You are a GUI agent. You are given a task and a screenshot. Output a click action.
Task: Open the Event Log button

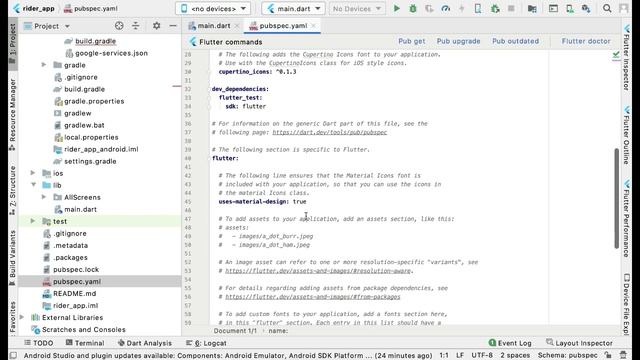coord(510,343)
